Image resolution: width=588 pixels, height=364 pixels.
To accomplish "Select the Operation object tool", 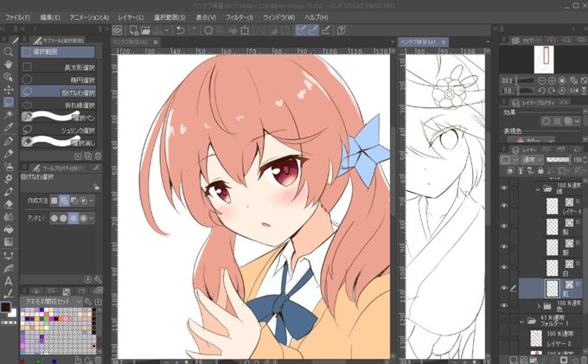I will pos(9,77).
